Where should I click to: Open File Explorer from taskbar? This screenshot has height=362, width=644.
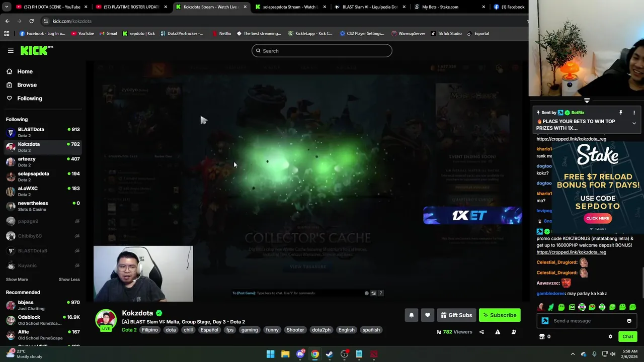coord(285,354)
